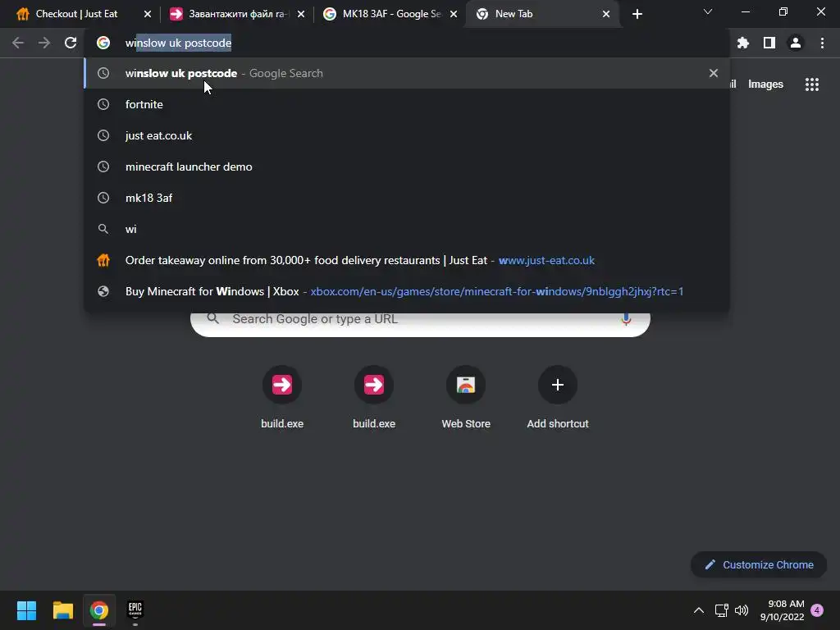This screenshot has height=630, width=840.
Task: Open the Chrome profile avatar
Action: (x=796, y=43)
